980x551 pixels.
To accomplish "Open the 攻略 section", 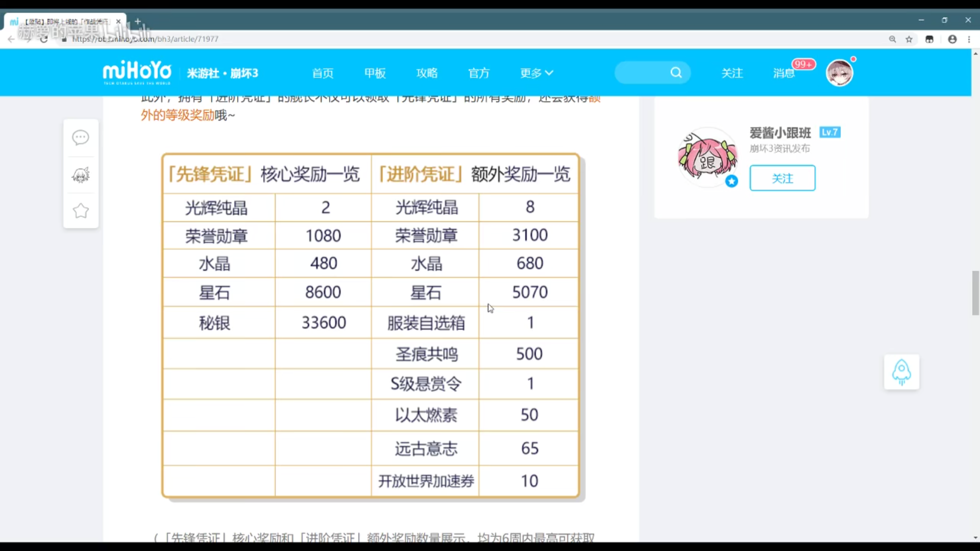I will pos(427,73).
